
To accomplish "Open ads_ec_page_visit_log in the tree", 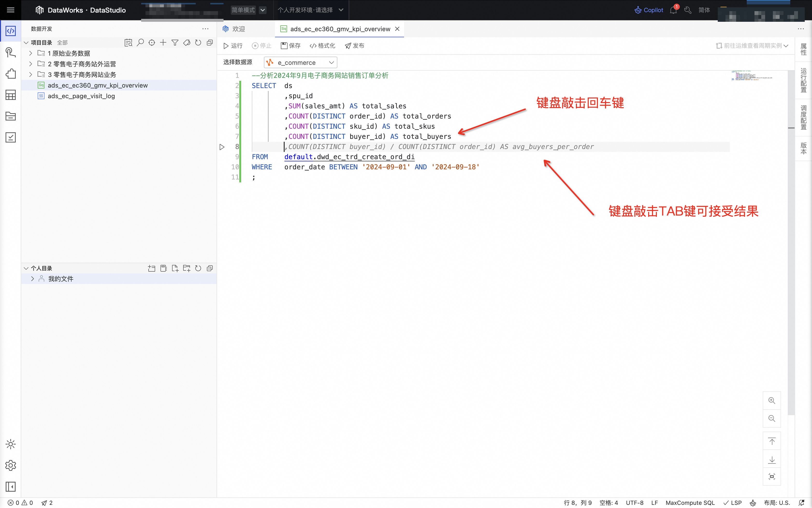I will click(x=81, y=96).
